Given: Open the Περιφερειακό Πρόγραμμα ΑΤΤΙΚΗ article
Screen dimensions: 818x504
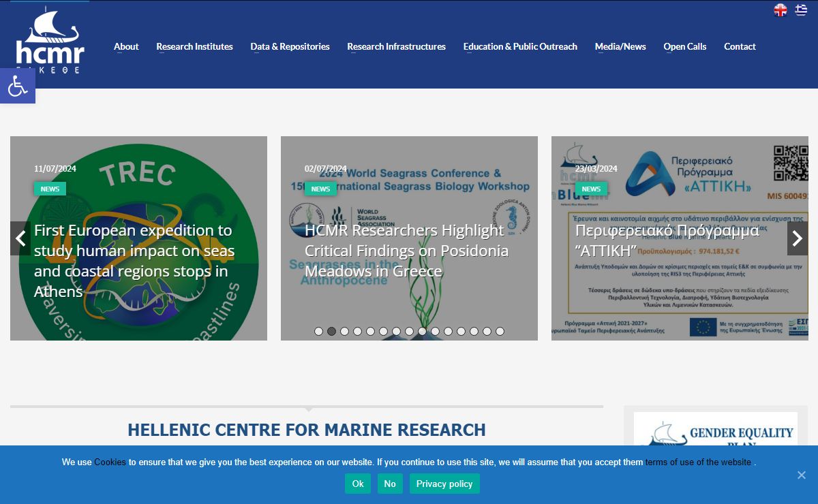Looking at the screenshot, I should click(x=667, y=240).
